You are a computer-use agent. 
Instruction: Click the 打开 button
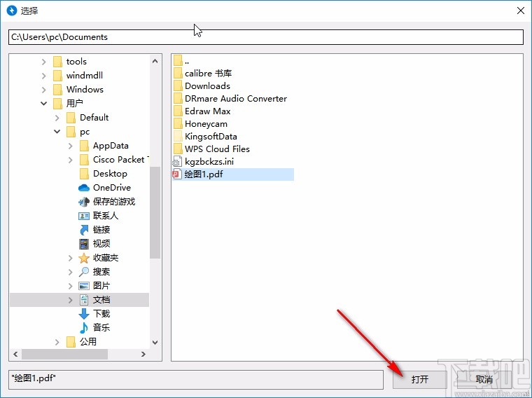click(420, 379)
